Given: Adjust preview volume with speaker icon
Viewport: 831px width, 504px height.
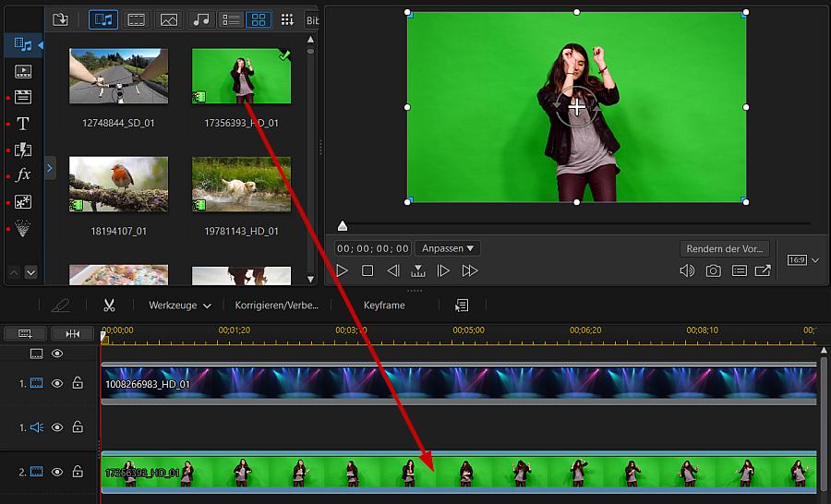Looking at the screenshot, I should point(686,270).
